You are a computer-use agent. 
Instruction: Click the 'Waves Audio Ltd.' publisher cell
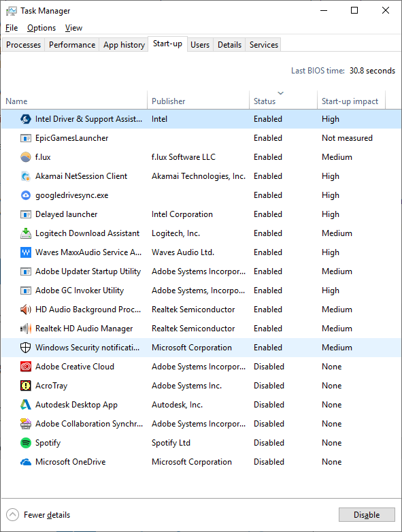point(182,252)
